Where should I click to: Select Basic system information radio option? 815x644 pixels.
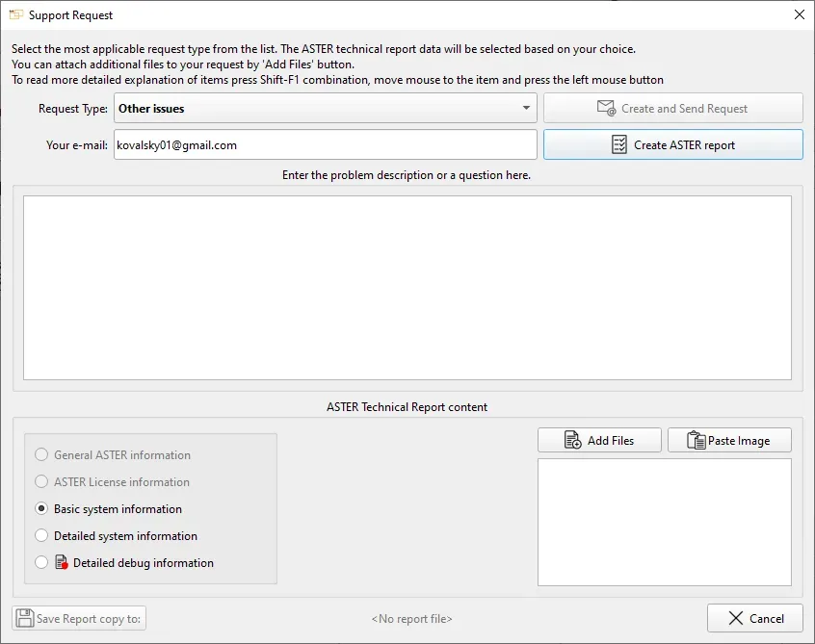(x=41, y=509)
